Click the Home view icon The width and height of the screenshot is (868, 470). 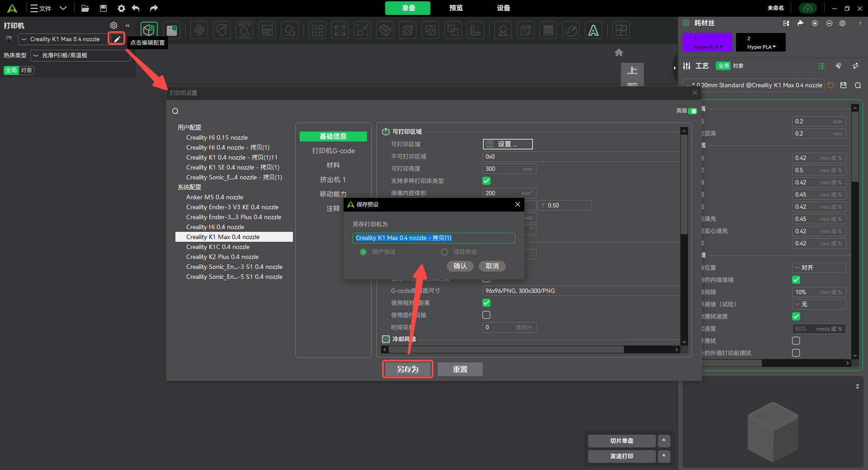pos(619,52)
